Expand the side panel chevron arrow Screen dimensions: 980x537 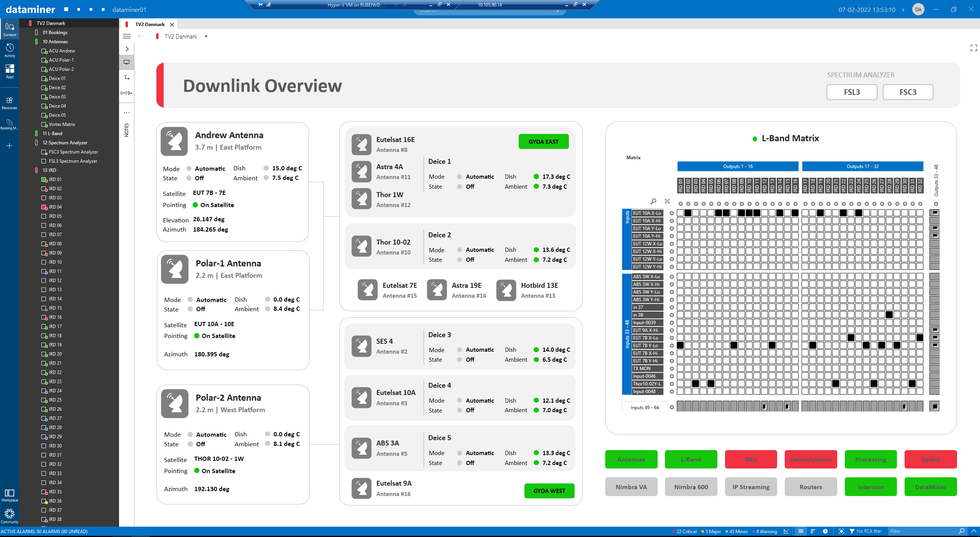[x=127, y=49]
